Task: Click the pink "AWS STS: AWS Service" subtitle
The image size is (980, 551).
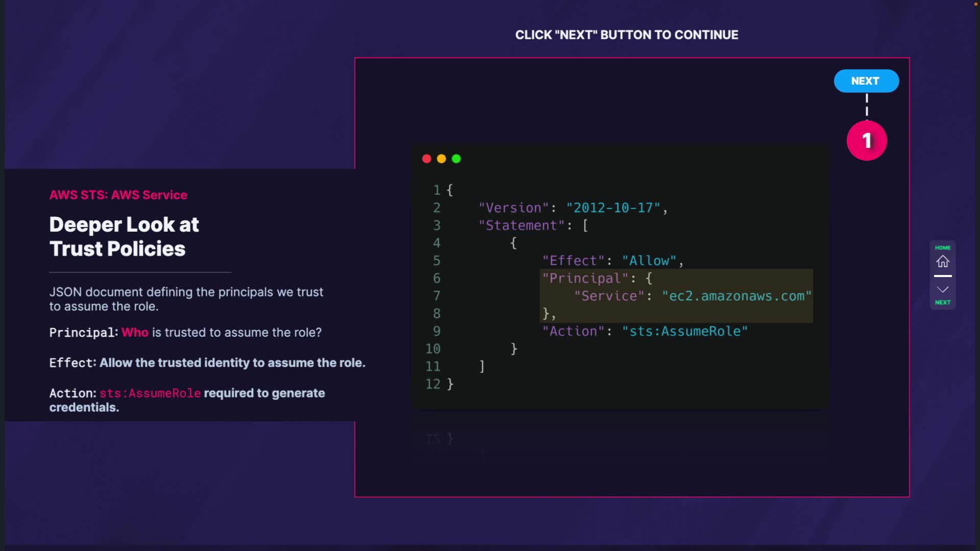Action: tap(118, 195)
